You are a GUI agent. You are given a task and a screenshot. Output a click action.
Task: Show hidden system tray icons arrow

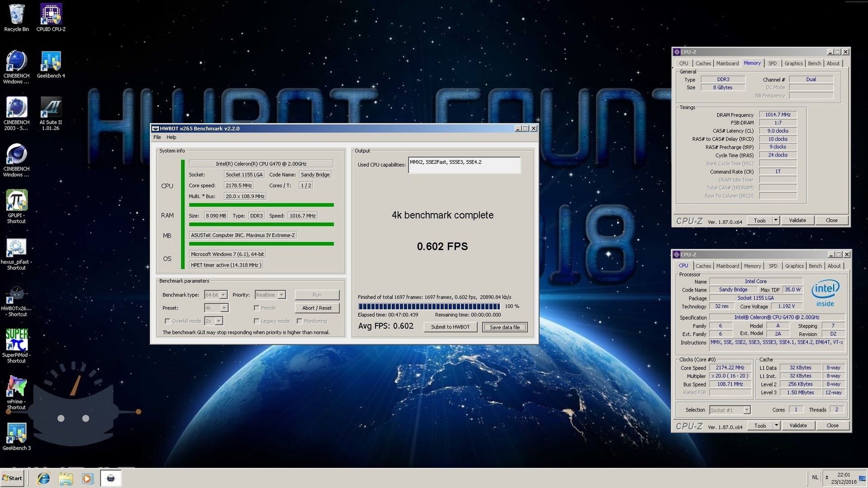[x=827, y=477]
